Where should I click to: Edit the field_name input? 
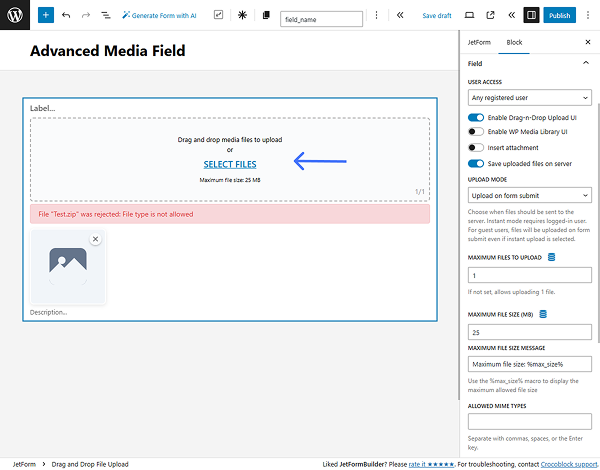click(321, 19)
